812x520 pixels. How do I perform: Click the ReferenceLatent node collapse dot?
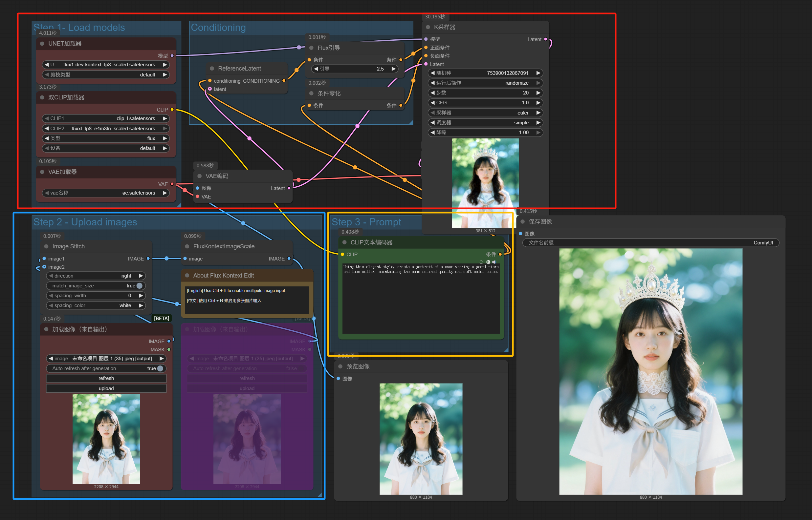pos(212,69)
